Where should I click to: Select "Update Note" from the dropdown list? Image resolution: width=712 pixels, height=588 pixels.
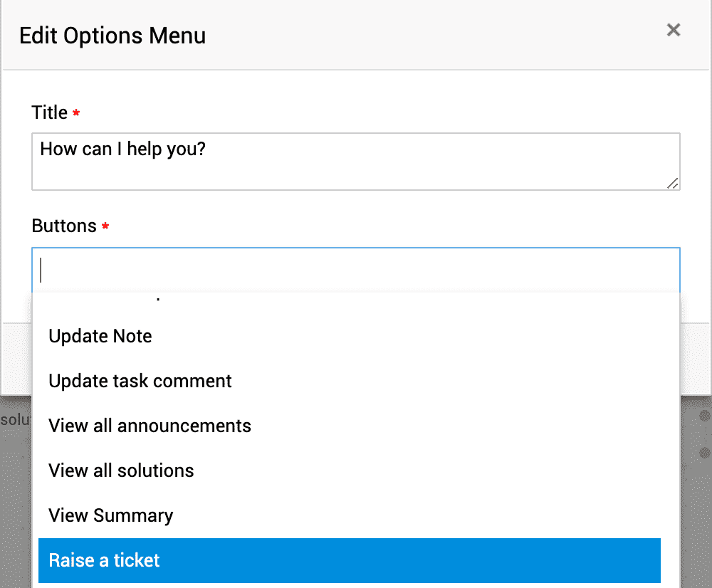click(x=100, y=335)
